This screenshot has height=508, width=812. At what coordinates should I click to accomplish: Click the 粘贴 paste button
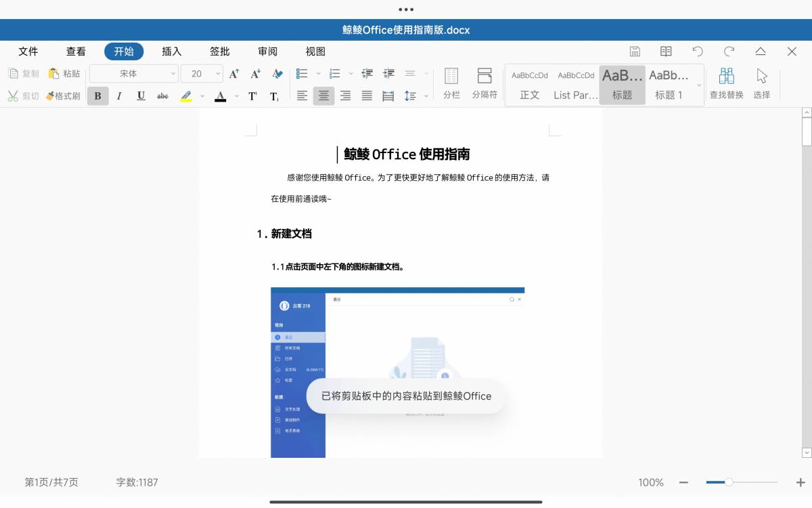[x=64, y=74]
